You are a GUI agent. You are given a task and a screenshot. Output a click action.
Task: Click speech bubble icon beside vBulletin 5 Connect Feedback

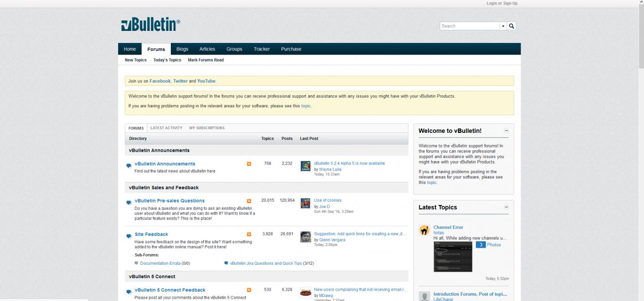pos(129,292)
